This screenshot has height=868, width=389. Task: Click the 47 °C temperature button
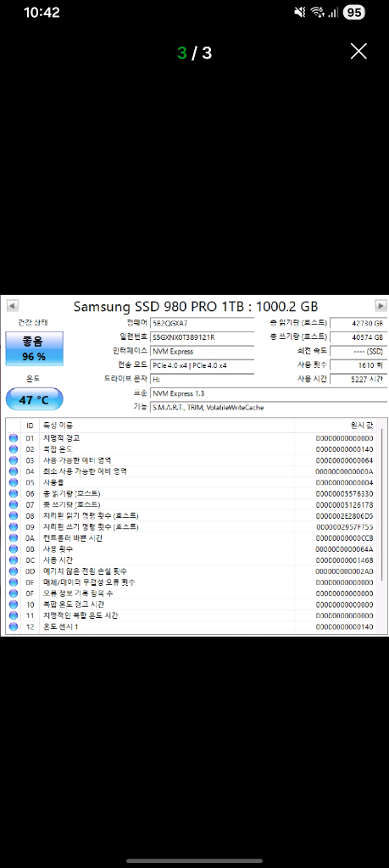(x=34, y=399)
